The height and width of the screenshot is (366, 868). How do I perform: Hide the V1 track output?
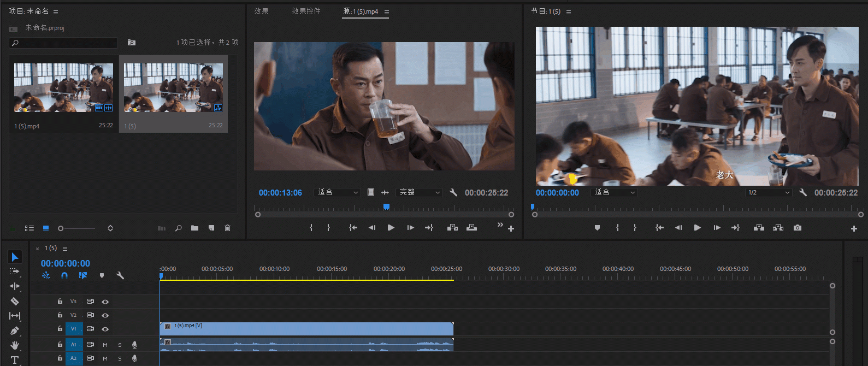click(105, 329)
